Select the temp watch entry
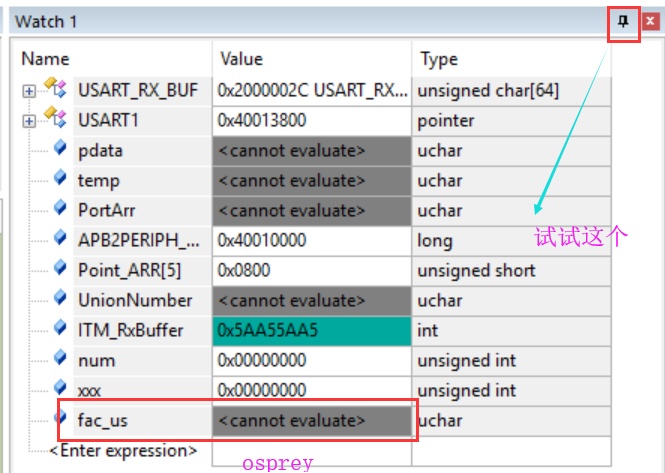This screenshot has width=665, height=473. (x=142, y=181)
